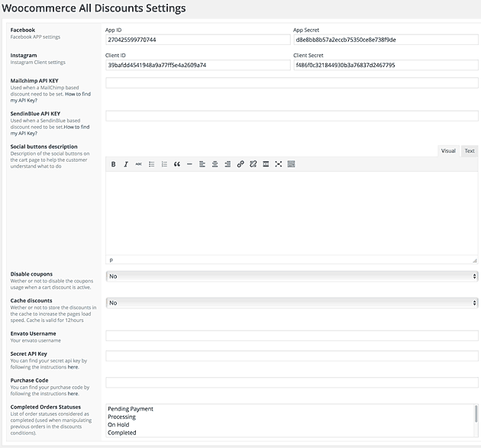Insert Read More tag icon

[266, 164]
